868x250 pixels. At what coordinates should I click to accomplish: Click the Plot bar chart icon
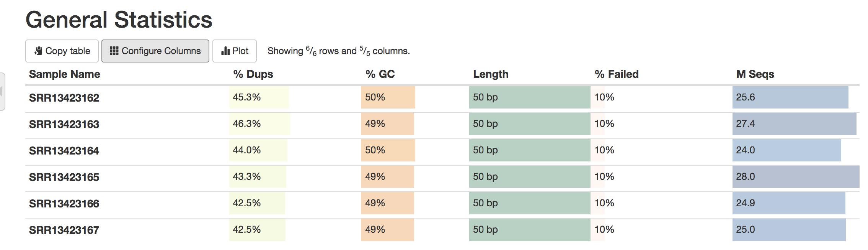point(225,51)
